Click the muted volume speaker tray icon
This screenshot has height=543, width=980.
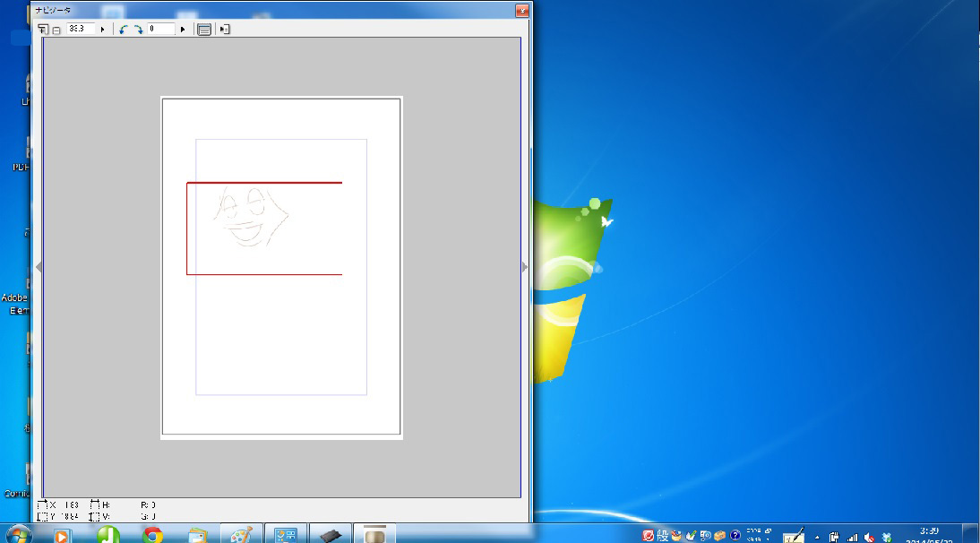point(869,538)
